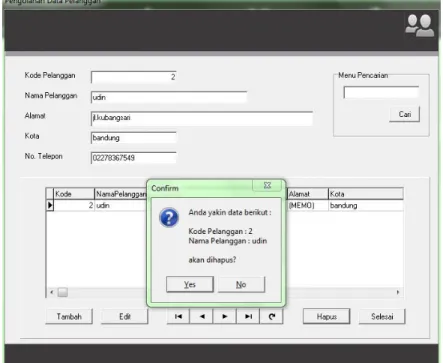Click the blue question mark icon
The height and width of the screenshot is (363, 443).
[x=169, y=218]
